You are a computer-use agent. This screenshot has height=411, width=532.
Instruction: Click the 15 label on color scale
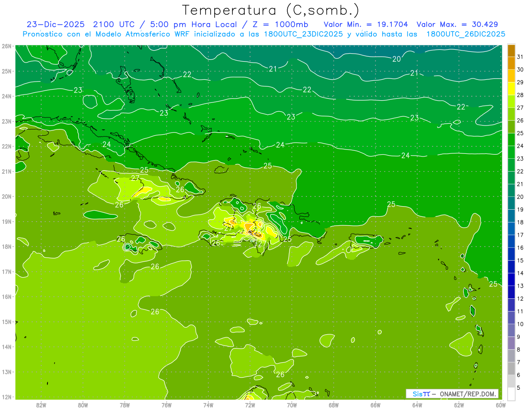520,260
